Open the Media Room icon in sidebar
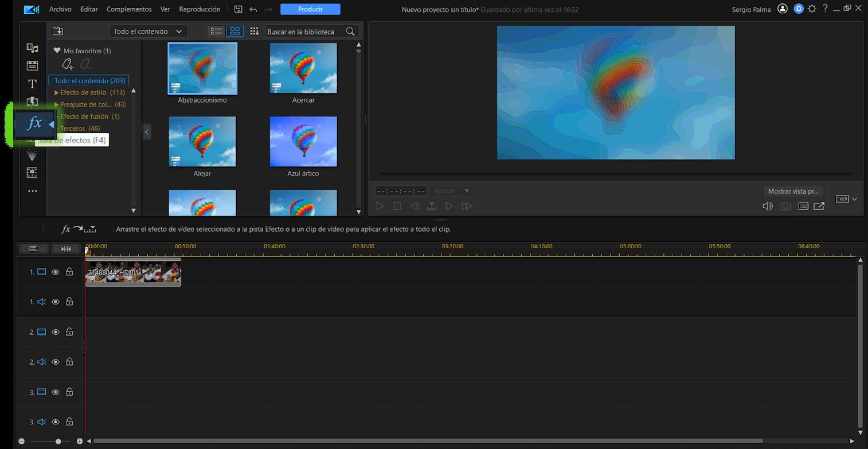This screenshot has width=868, height=449. click(32, 48)
